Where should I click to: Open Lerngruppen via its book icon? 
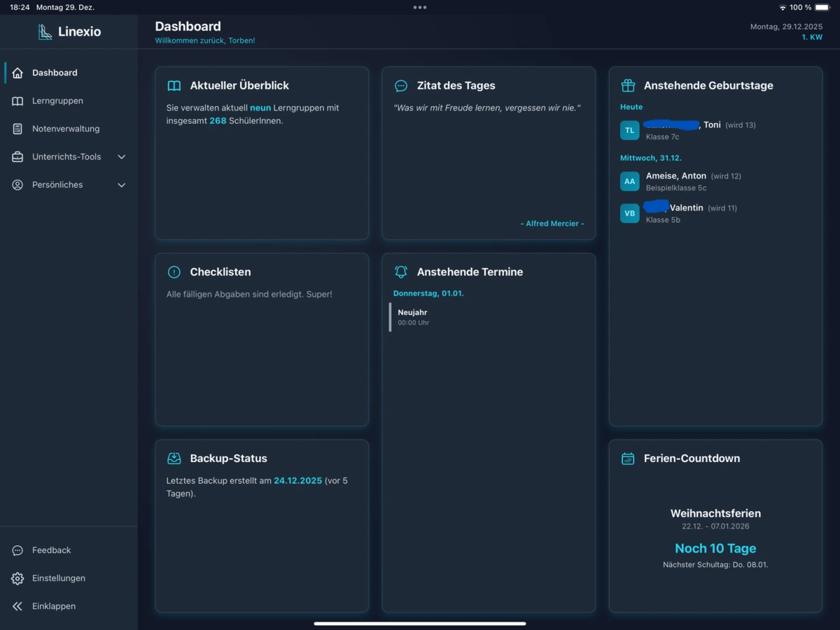pos(17,101)
